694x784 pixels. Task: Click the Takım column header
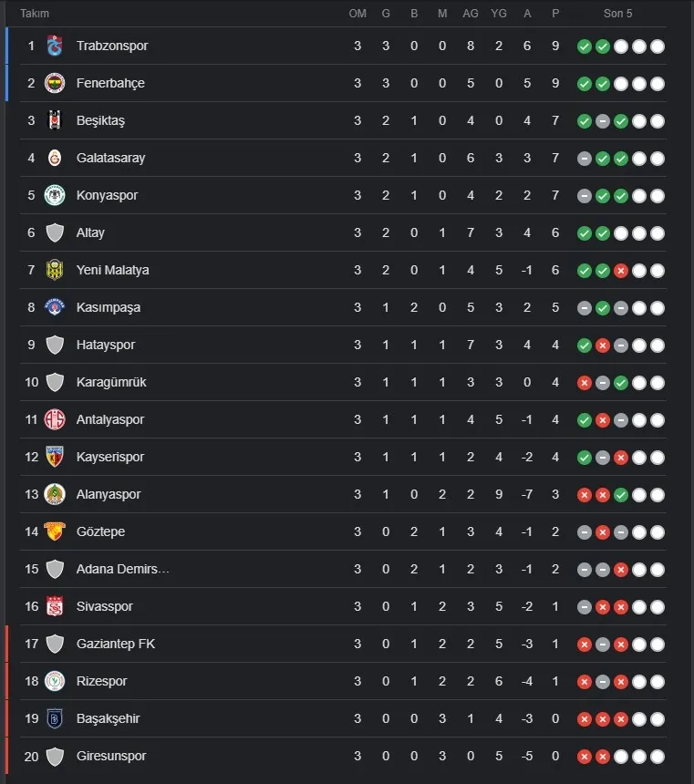[x=35, y=14]
